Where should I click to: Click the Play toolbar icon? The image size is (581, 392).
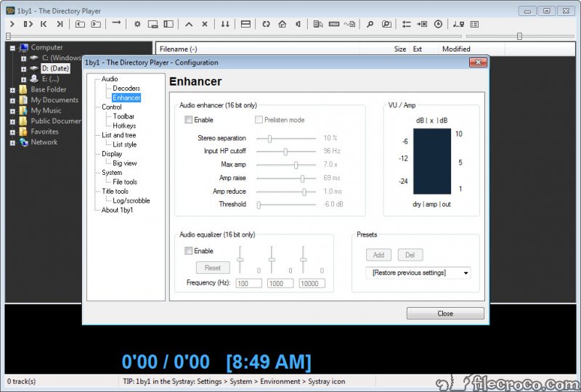(x=12, y=24)
